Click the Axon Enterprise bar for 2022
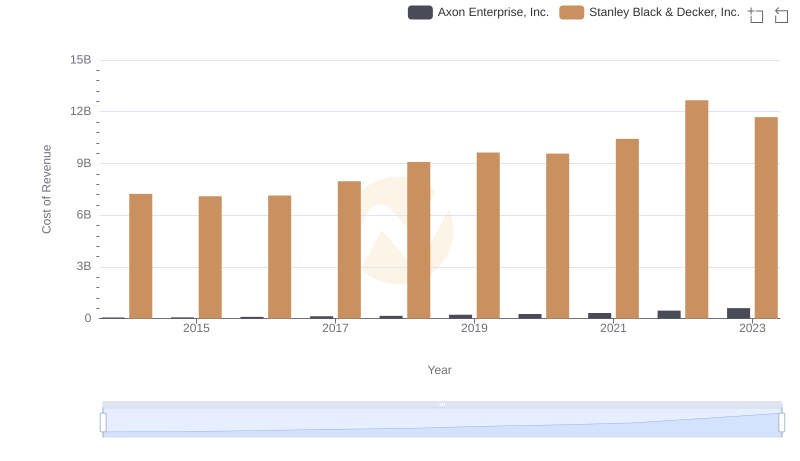Viewport: 800px width, 461px height. [669, 314]
